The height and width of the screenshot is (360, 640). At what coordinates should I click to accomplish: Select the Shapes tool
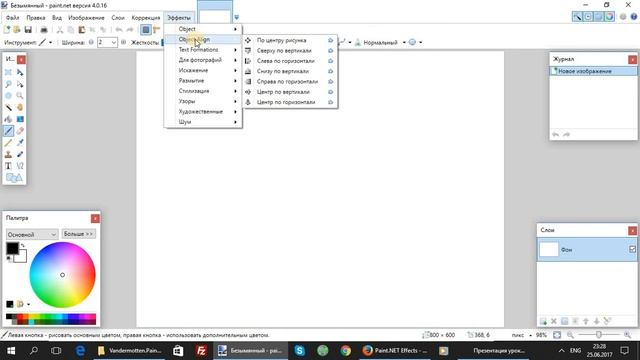click(x=14, y=178)
